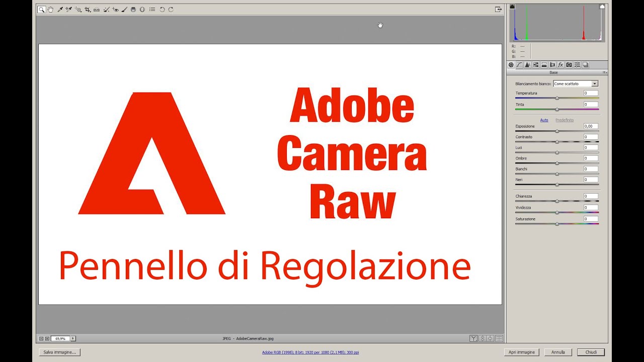
Task: Pick the Color Sampler tool
Action: tap(69, 10)
